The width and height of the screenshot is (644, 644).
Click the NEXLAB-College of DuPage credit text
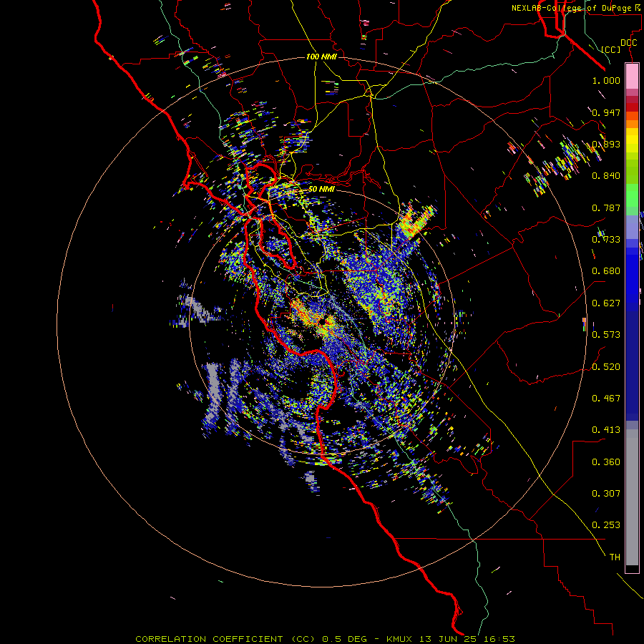[573, 8]
